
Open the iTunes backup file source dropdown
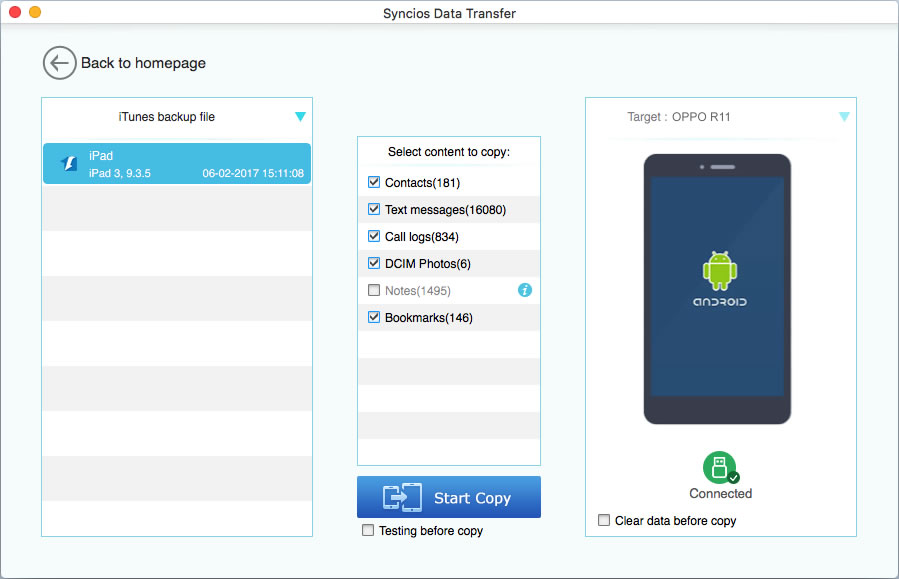pyautogui.click(x=300, y=117)
